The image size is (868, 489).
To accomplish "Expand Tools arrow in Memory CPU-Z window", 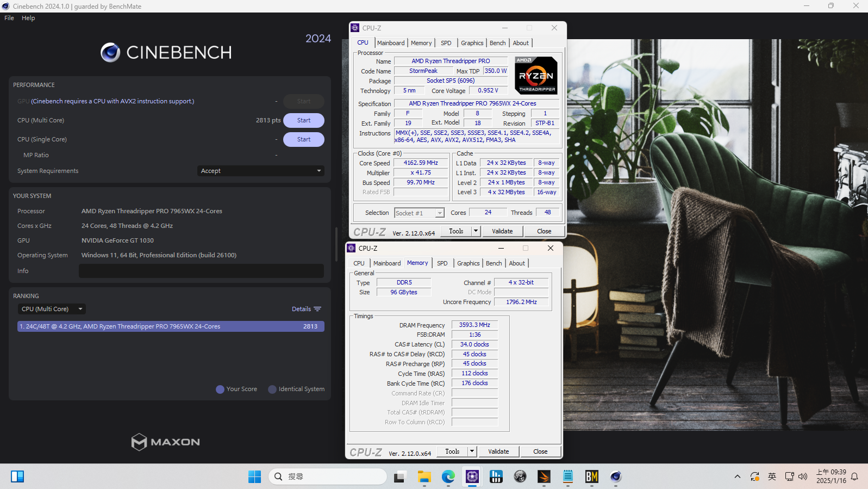I will pos(472,451).
